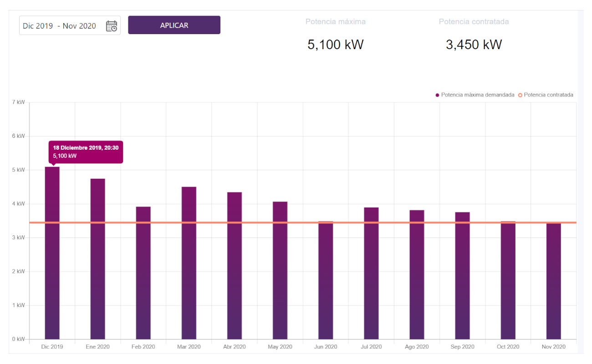Select the Jul 2020 bar

371,273
